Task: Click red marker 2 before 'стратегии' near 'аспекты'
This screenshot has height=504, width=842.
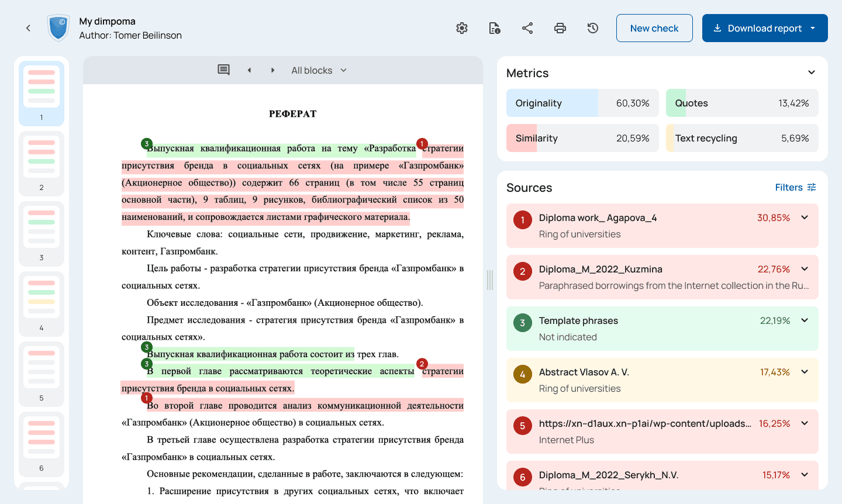Action: pos(422,364)
